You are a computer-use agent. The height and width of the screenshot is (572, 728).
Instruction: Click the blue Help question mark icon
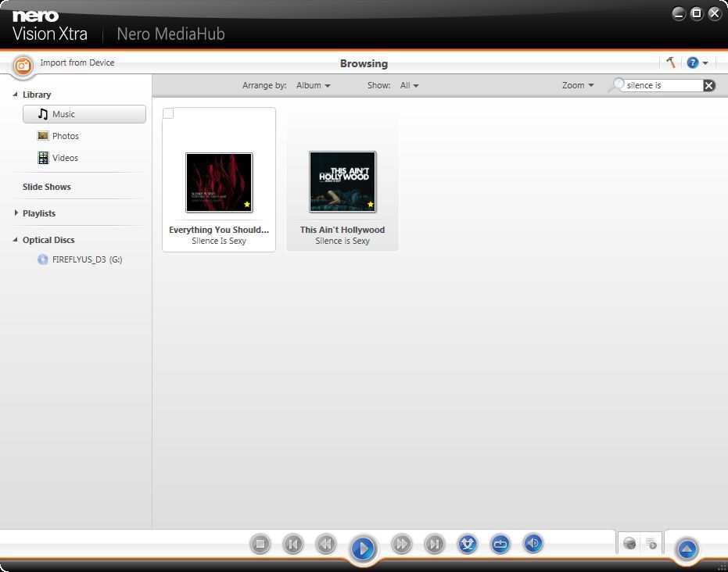[x=692, y=63]
